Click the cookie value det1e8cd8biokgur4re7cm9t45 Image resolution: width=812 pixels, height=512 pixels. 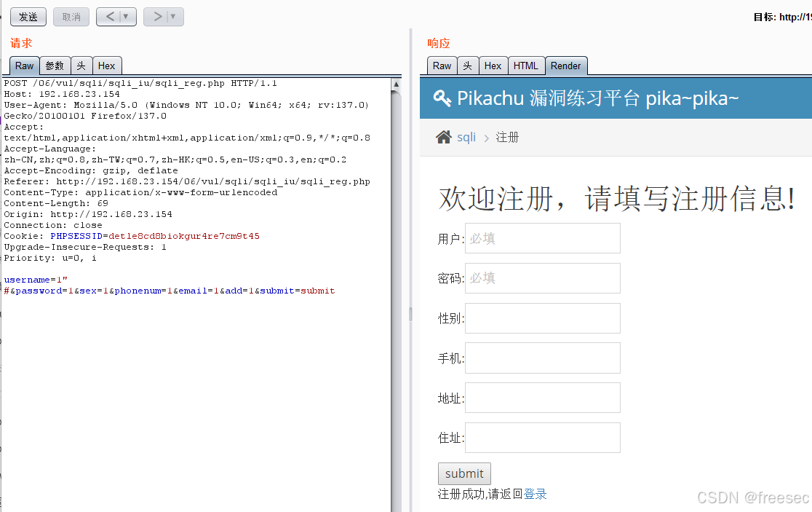tap(184, 236)
